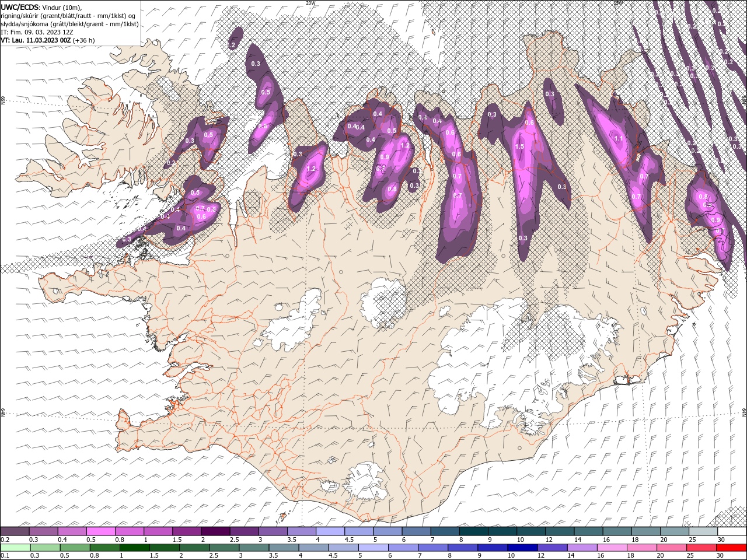Click the '0.1' label in the bottom rain legend
This screenshot has height=560, width=747.
(x=5, y=555)
